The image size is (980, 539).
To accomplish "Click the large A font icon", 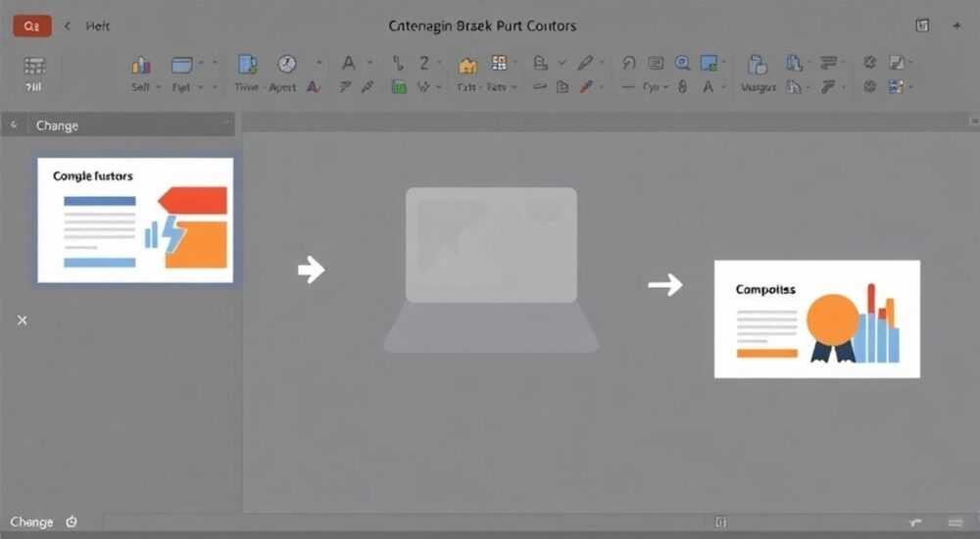I will 348,63.
